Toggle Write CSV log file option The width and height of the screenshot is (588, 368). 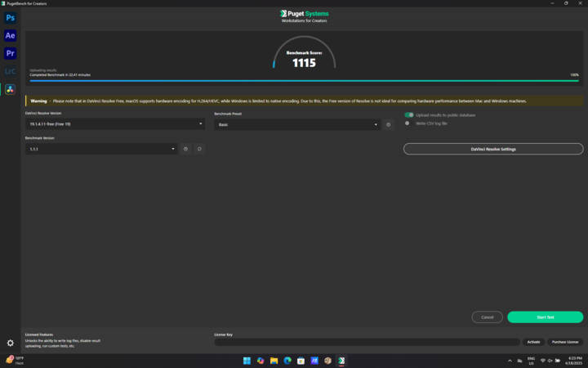pos(408,123)
